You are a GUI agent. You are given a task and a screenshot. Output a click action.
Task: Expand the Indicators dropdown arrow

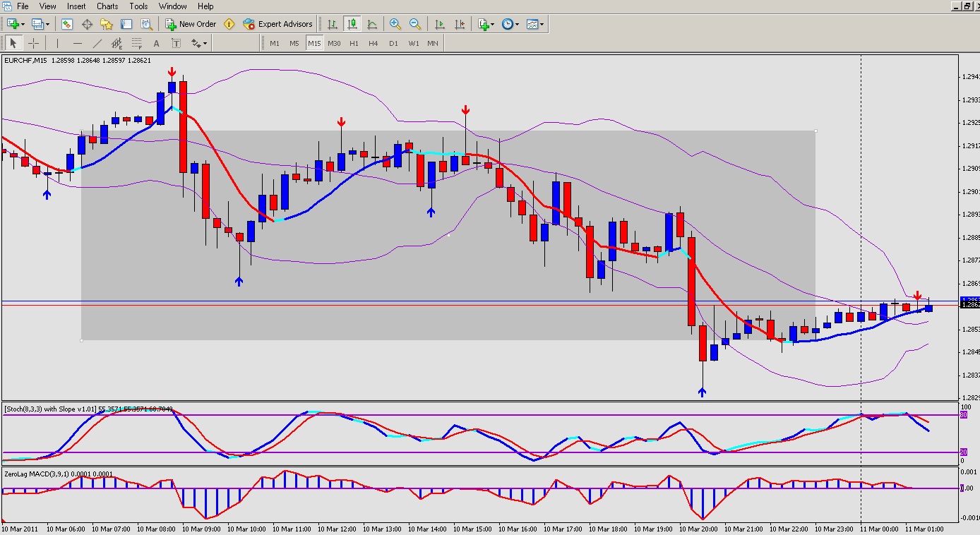[x=494, y=24]
